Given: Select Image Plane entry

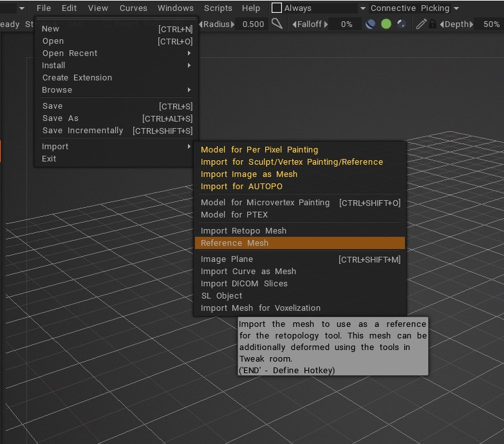Looking at the screenshot, I should 299,259.
